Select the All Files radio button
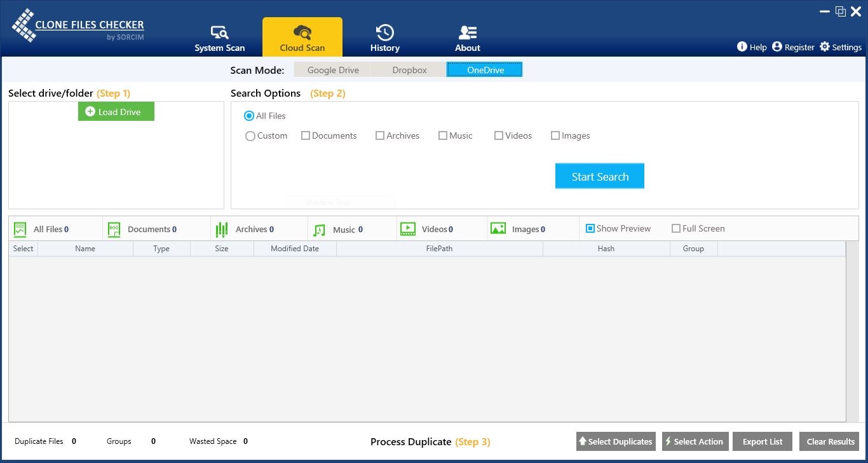Image resolution: width=868 pixels, height=463 pixels. [x=249, y=116]
